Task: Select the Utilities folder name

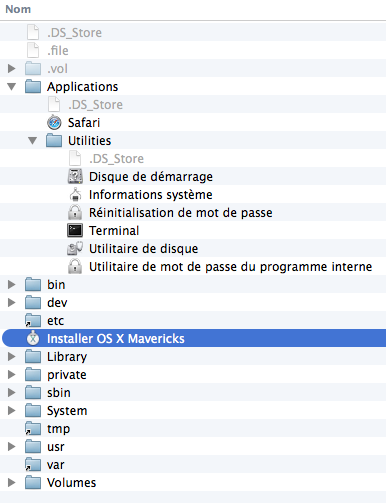Action: click(90, 141)
